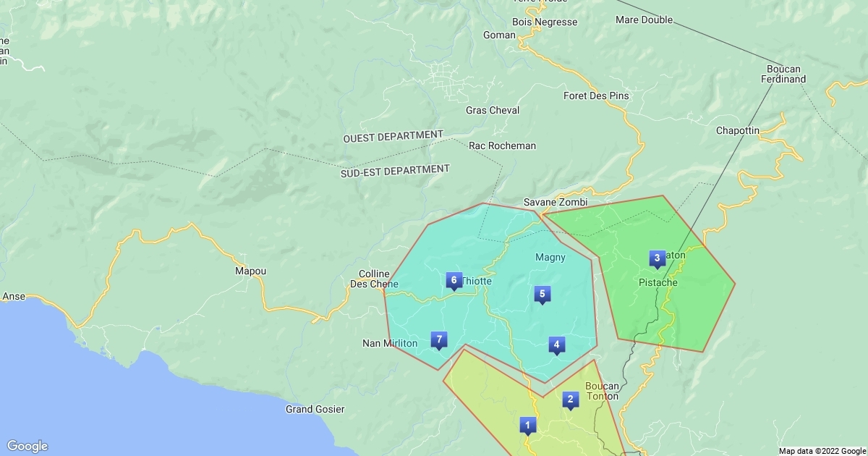Click map marker number 1
Viewport: 868px width, 456px height.
(527, 425)
